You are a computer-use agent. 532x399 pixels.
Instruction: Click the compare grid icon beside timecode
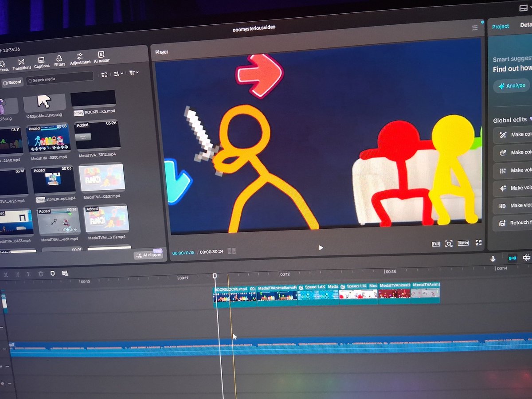point(231,251)
